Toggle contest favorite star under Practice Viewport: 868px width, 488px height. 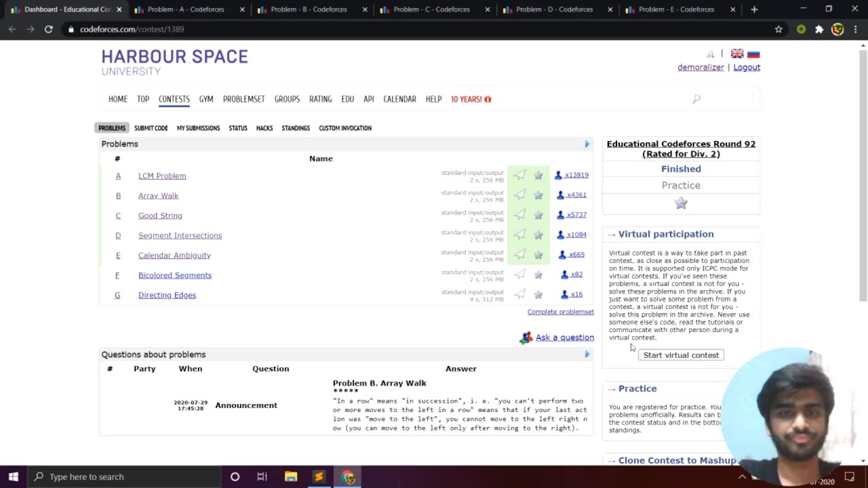681,203
